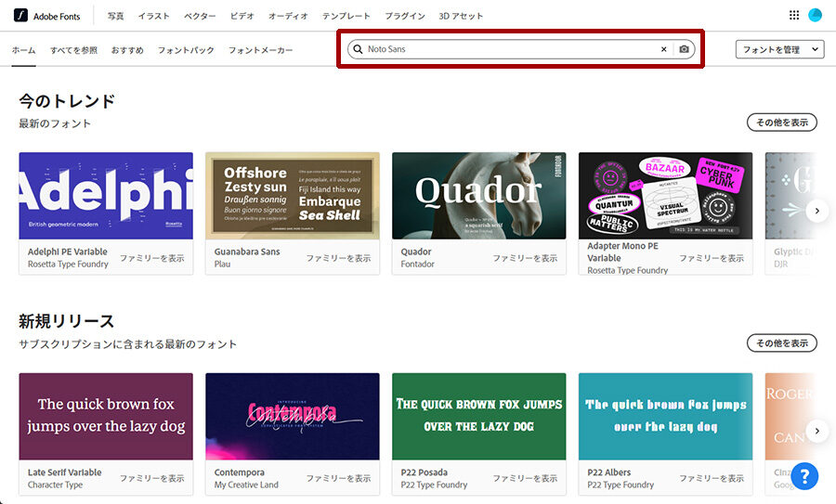Open the Contempora preview image

(x=293, y=416)
